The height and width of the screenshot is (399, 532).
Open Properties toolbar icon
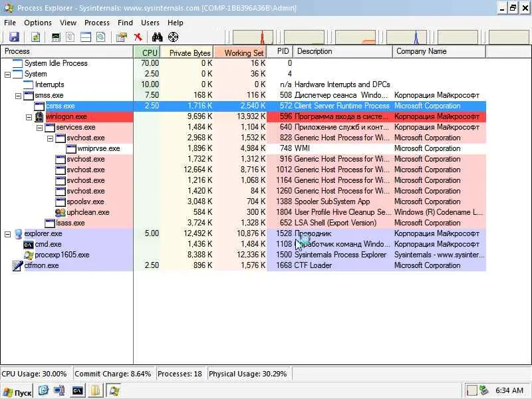tap(122, 37)
